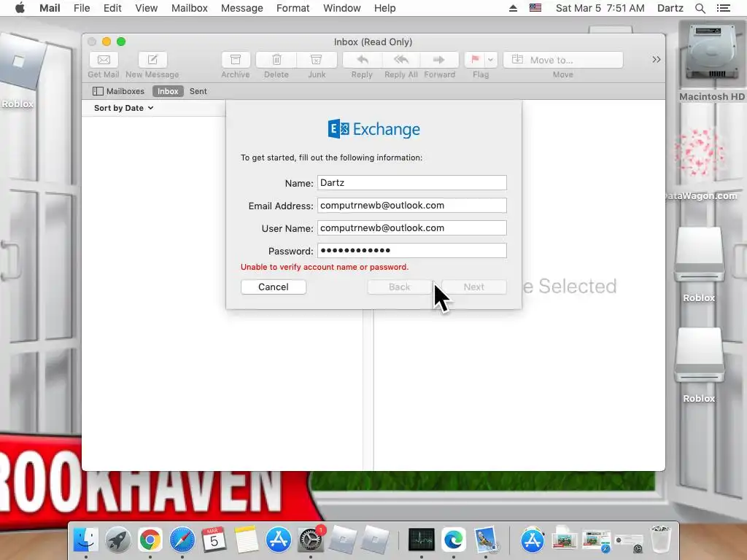Open the Format menu
The width and height of the screenshot is (747, 560).
[293, 8]
